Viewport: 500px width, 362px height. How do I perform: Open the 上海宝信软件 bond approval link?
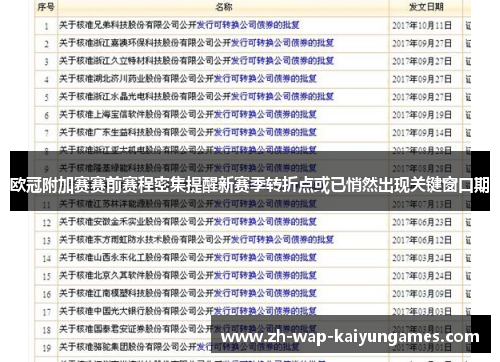pos(188,115)
